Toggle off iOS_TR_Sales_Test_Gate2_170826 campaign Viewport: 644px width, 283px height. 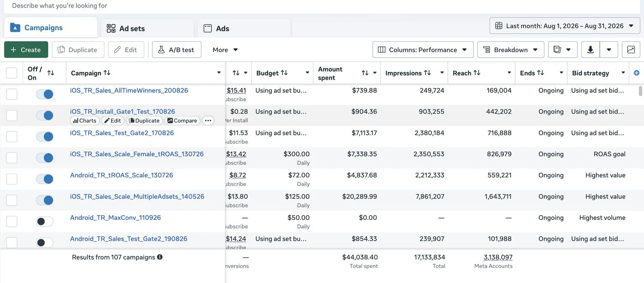(x=45, y=137)
